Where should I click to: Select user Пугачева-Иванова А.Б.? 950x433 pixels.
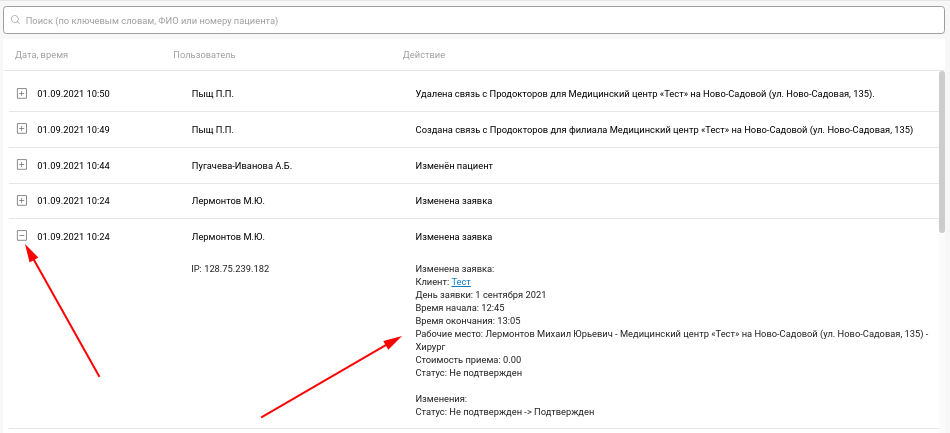(242, 165)
